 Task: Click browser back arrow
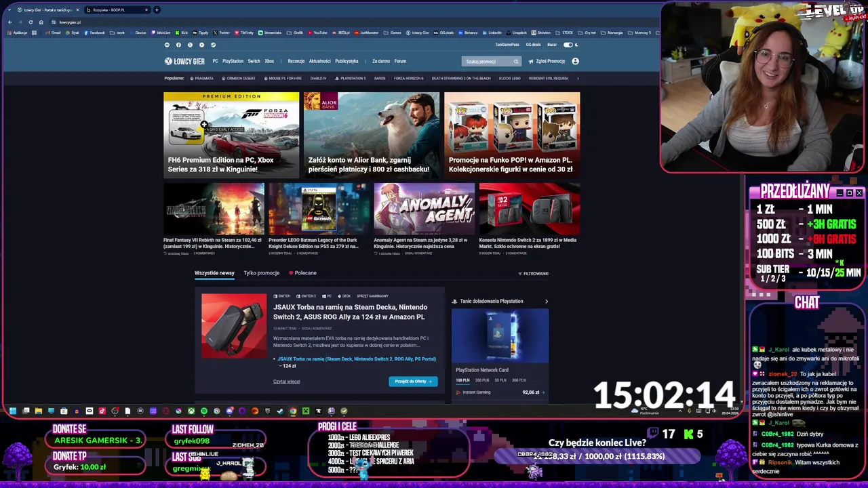9,22
